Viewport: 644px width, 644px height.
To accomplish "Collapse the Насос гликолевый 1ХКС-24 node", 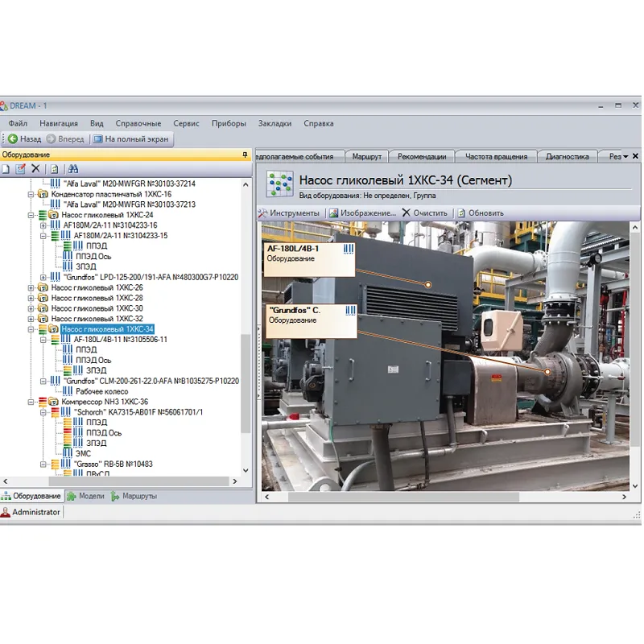I will 31,215.
